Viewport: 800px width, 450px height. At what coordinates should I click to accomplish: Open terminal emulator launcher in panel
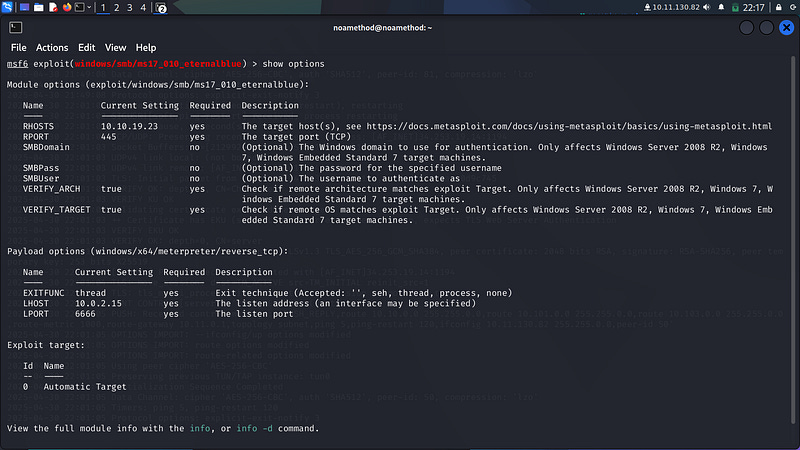(80, 7)
